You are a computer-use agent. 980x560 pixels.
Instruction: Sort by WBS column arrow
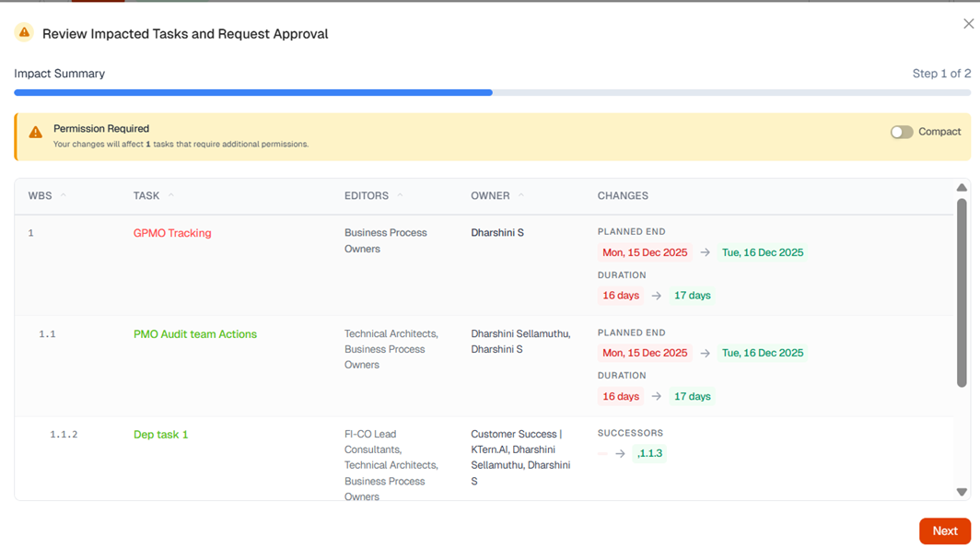tap(64, 195)
